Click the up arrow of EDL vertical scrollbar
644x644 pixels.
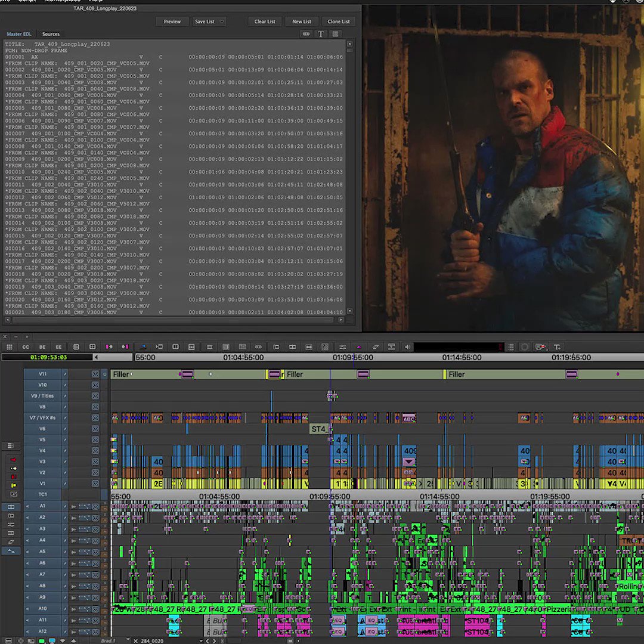click(349, 44)
